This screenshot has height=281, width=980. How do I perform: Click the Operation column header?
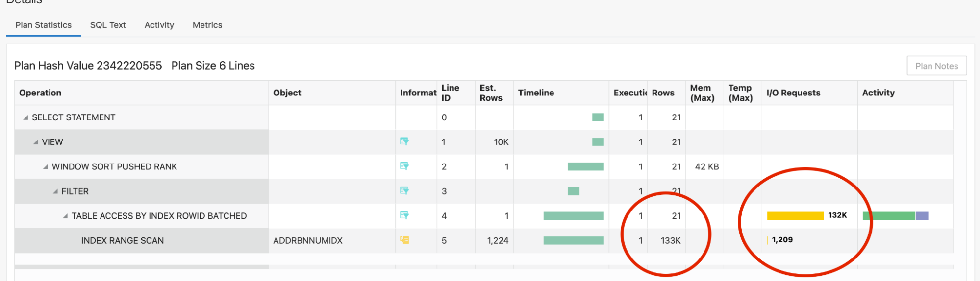pos(141,93)
